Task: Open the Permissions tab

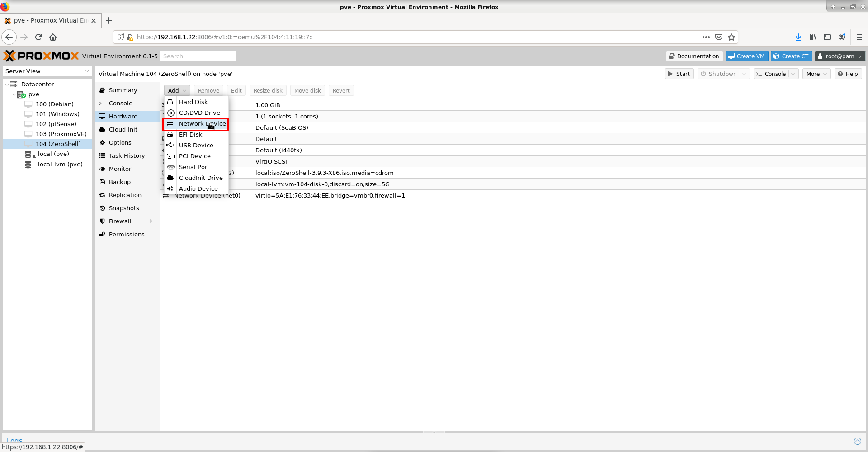Action: tap(127, 234)
